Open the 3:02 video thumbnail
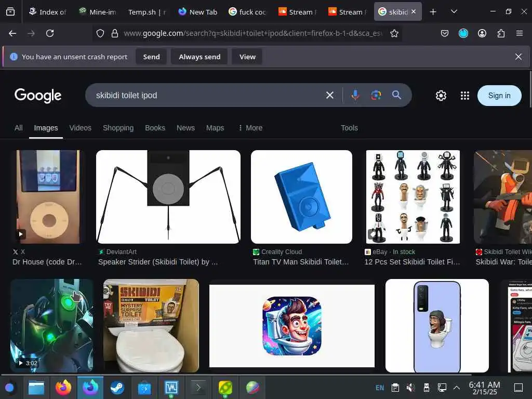Image resolution: width=532 pixels, height=399 pixels. (x=51, y=326)
